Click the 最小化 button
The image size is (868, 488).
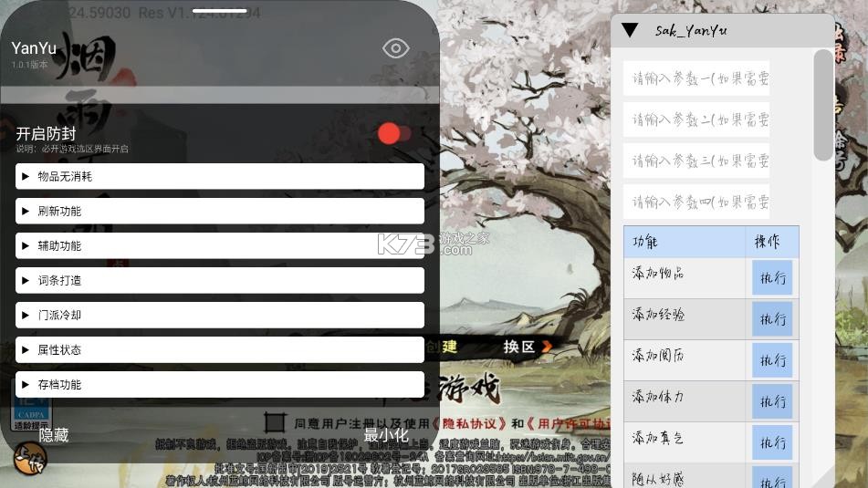(386, 435)
